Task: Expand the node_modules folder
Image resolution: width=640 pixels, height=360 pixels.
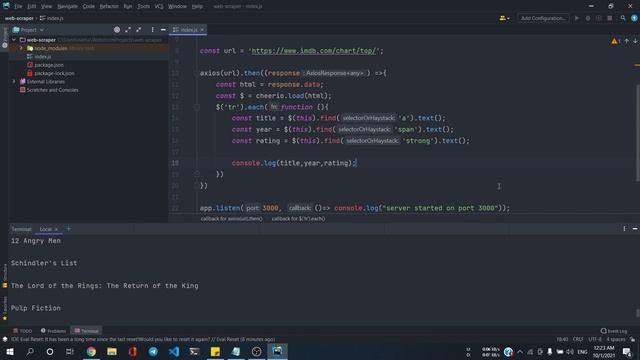Action: [21, 48]
